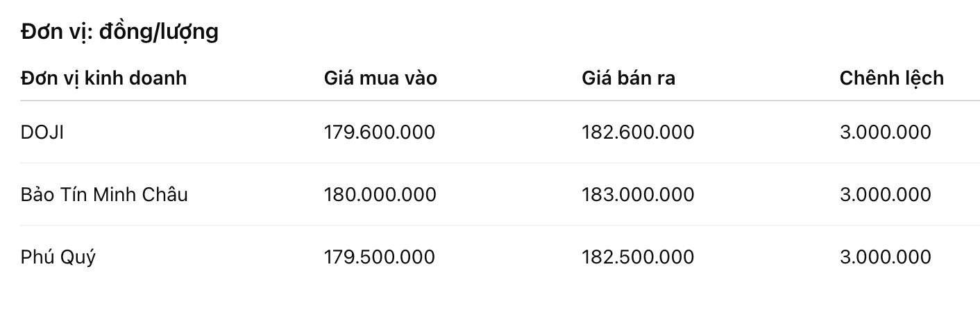Screen dimensions: 980x319
Task: Click the 'Chênh lệch' column header
Action: click(x=891, y=78)
